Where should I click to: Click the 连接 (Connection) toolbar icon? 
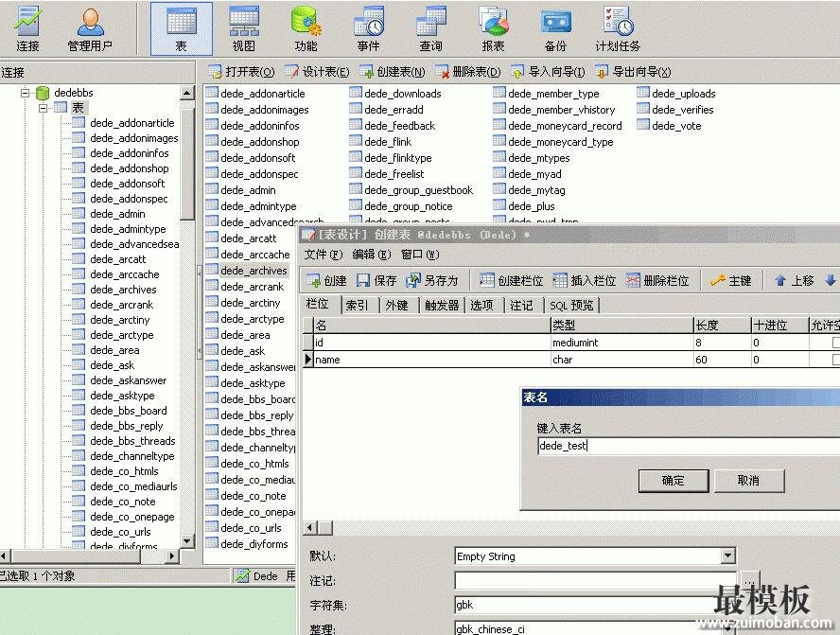[27, 29]
